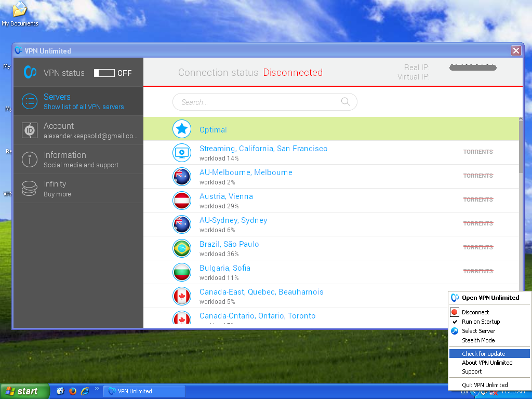Click Select Server in tray menu

click(x=489, y=331)
